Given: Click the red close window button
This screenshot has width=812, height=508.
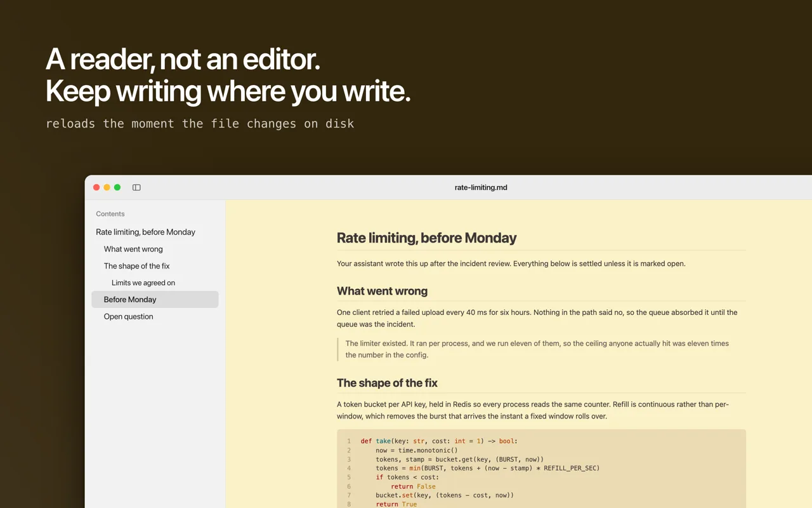Looking at the screenshot, I should tap(96, 187).
